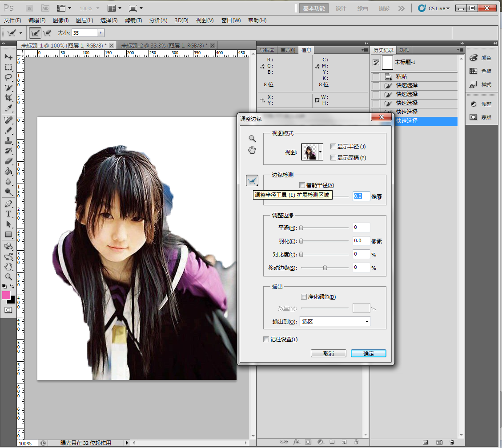This screenshot has width=502, height=448.
Task: Click the 确定 button
Action: (369, 354)
